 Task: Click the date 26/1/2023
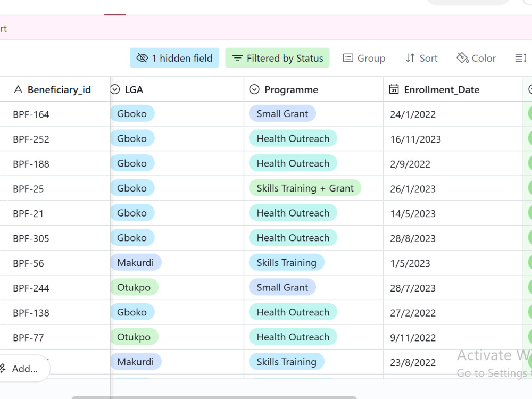coord(413,189)
